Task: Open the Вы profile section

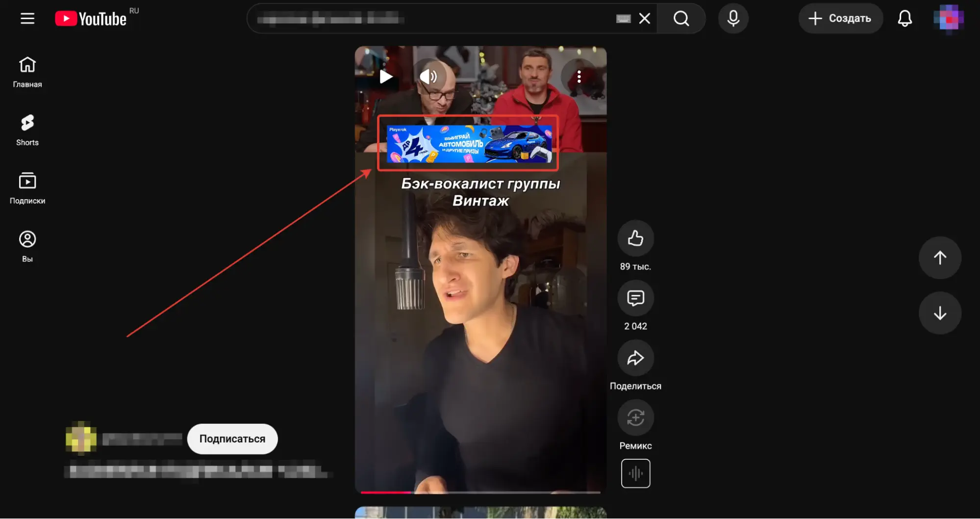Action: [x=27, y=247]
